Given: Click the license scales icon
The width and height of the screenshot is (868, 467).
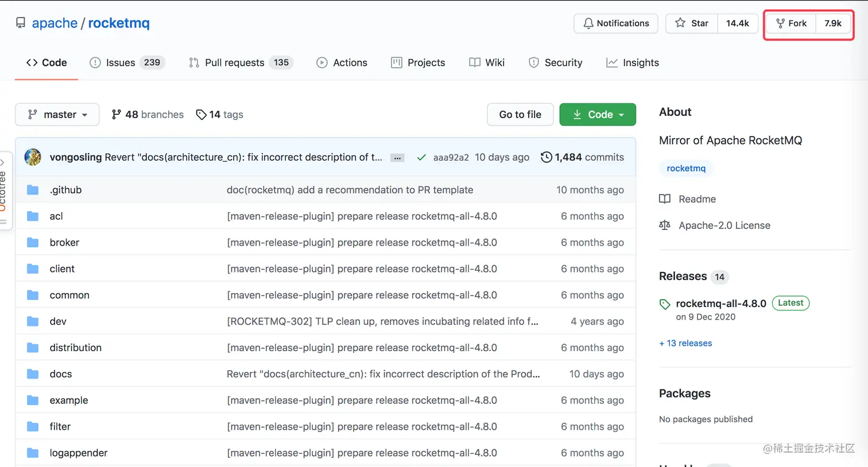Looking at the screenshot, I should coord(665,225).
